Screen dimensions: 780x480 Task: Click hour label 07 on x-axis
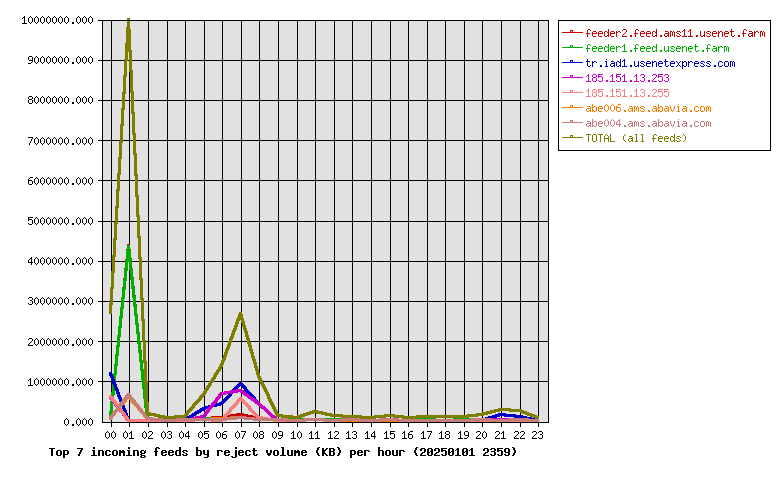[240, 435]
